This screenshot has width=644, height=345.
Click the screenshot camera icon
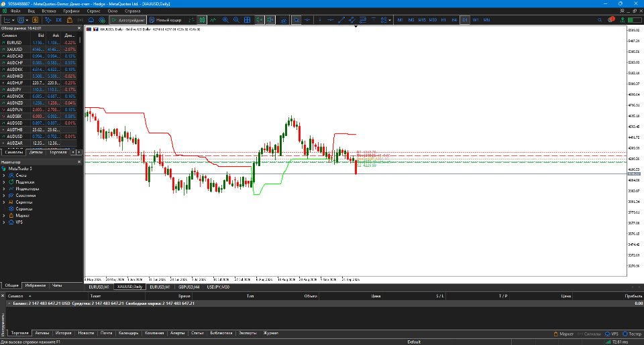pos(284,19)
